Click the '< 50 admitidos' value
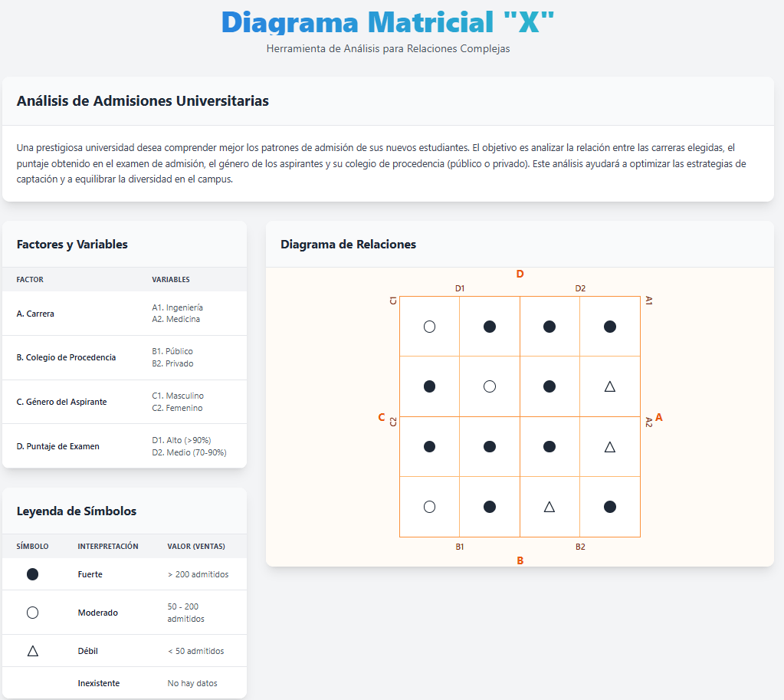This screenshot has width=784, height=700. (196, 651)
